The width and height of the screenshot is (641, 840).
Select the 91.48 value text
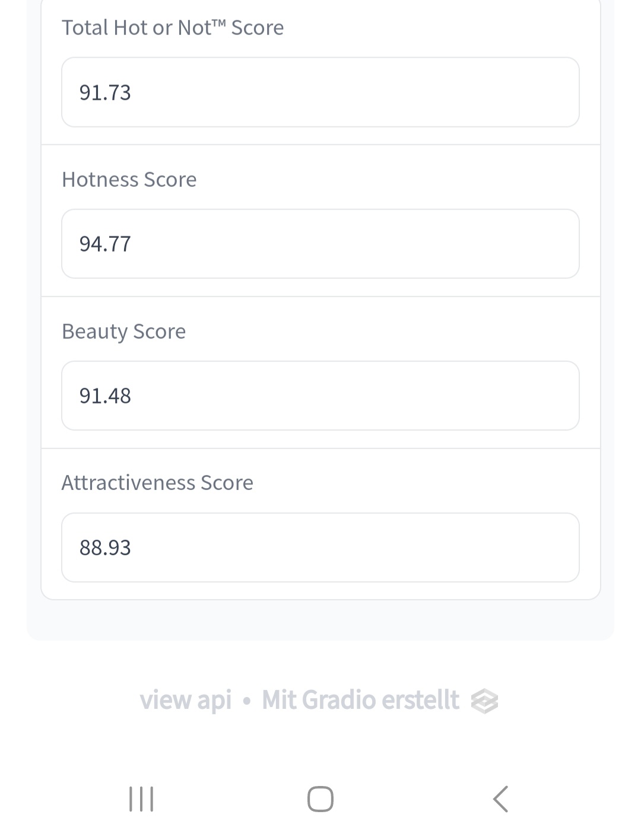click(105, 396)
